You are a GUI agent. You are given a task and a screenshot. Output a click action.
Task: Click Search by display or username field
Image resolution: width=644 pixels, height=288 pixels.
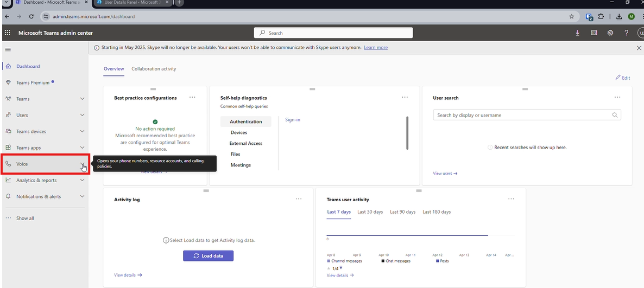[527, 116]
